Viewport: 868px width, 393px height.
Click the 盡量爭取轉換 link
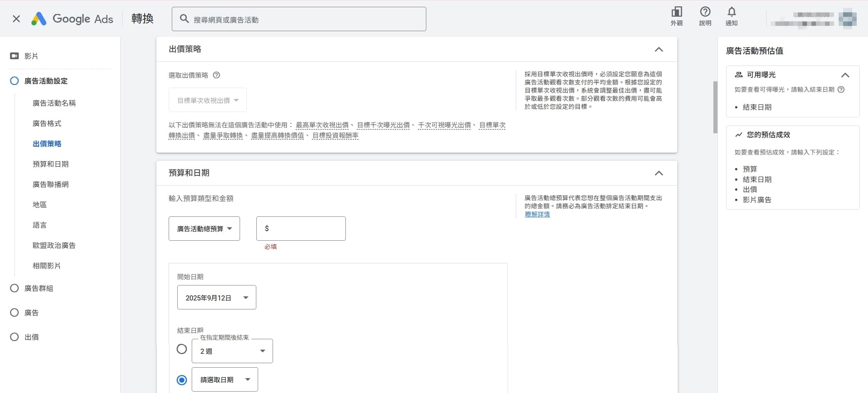click(223, 136)
